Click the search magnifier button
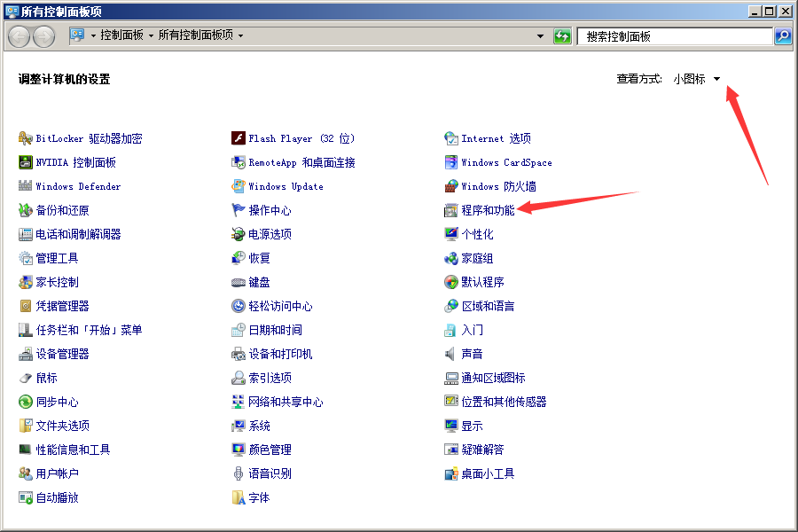Image resolution: width=798 pixels, height=532 pixels. [783, 36]
